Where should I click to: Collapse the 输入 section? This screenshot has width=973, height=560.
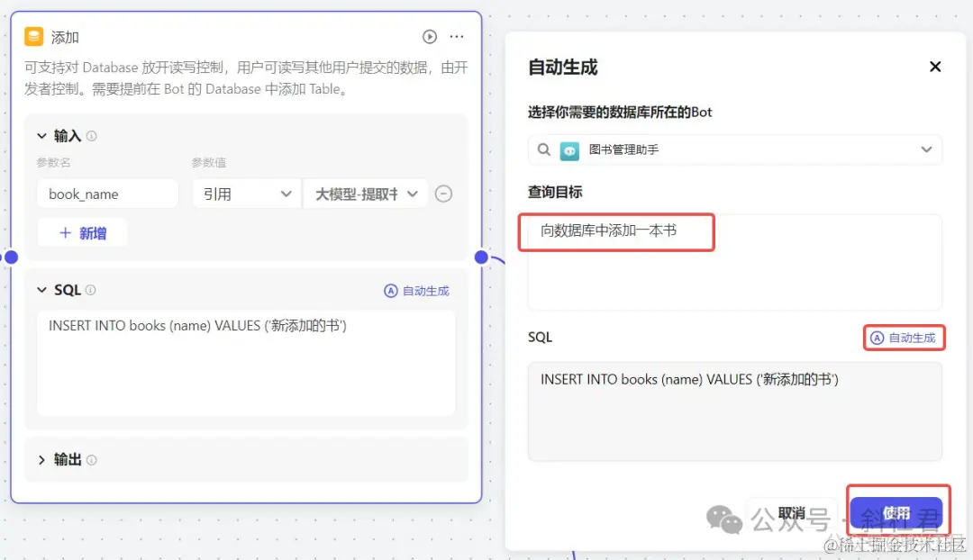[x=42, y=135]
